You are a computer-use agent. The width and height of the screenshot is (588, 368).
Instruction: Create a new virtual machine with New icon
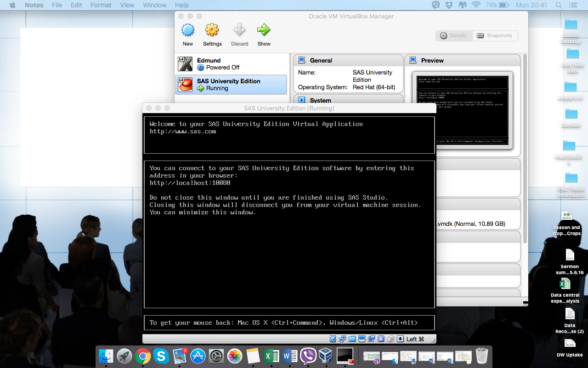(x=187, y=32)
